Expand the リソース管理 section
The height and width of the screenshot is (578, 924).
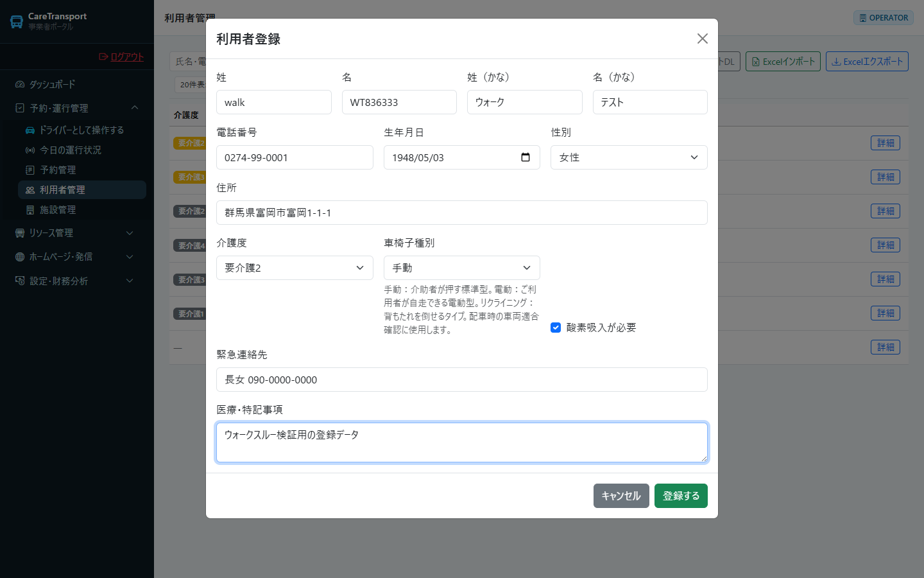[x=77, y=232]
